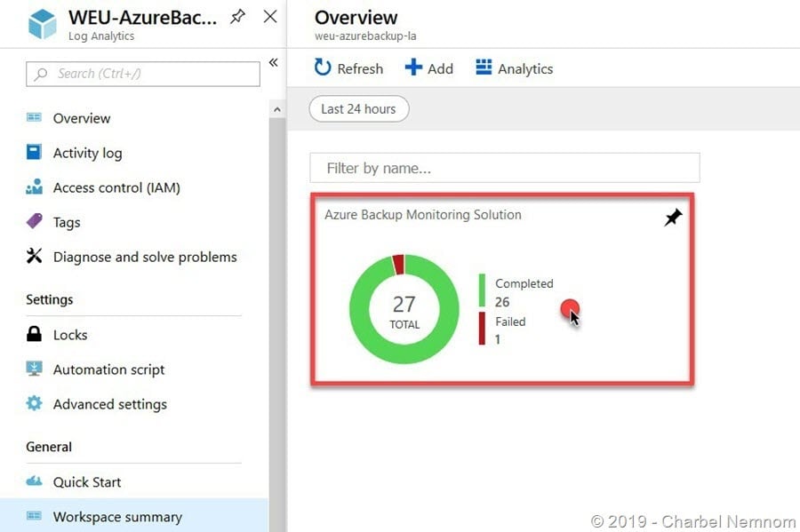Click the padlock Locks icon

click(x=34, y=334)
